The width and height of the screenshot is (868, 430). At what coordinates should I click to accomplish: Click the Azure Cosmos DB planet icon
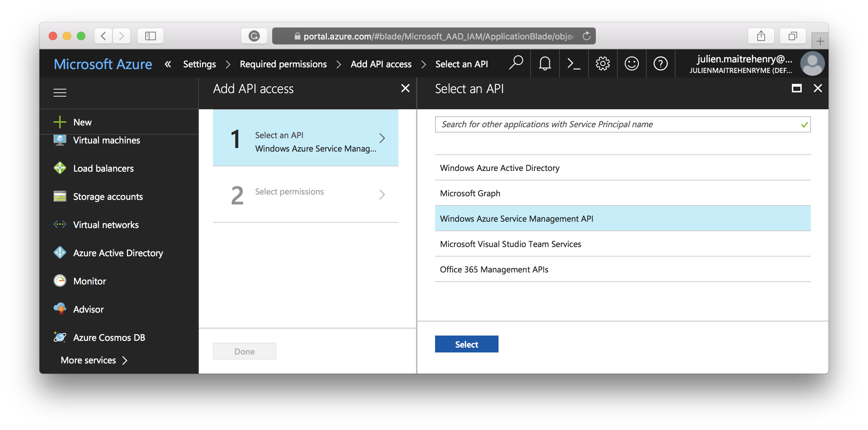click(60, 337)
